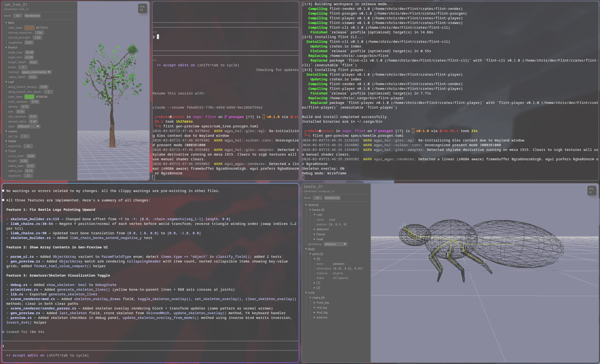
Task: Open the space_colonization method dropdown
Action: tap(36, 72)
